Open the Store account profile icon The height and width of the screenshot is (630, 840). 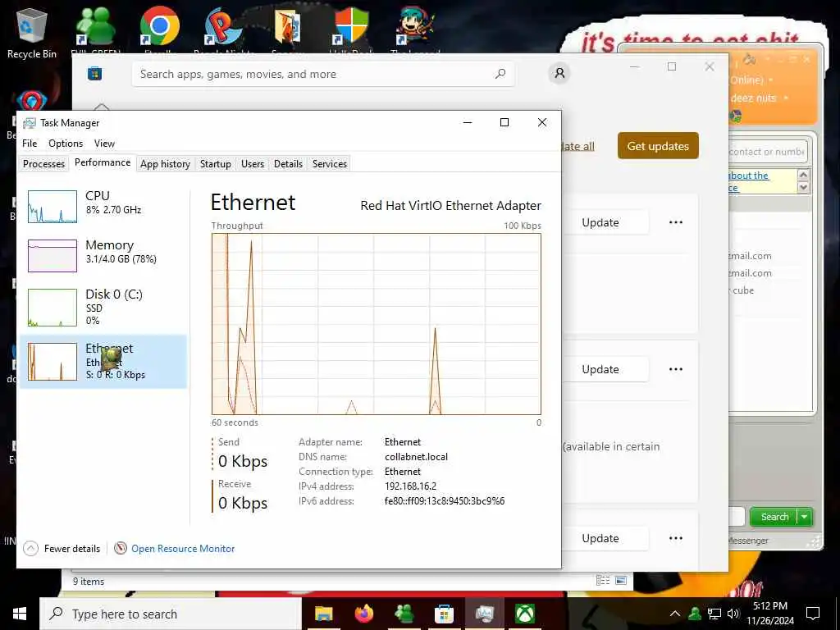point(559,73)
